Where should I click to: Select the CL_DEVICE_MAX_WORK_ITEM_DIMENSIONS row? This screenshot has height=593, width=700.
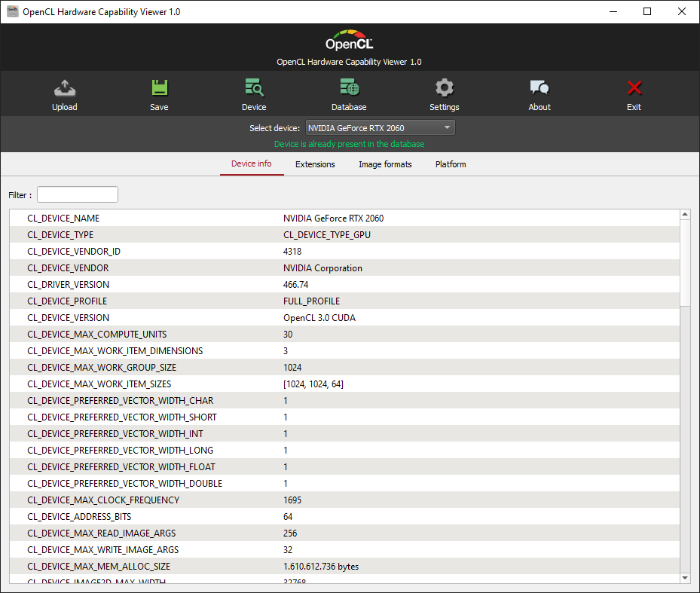tap(344, 351)
